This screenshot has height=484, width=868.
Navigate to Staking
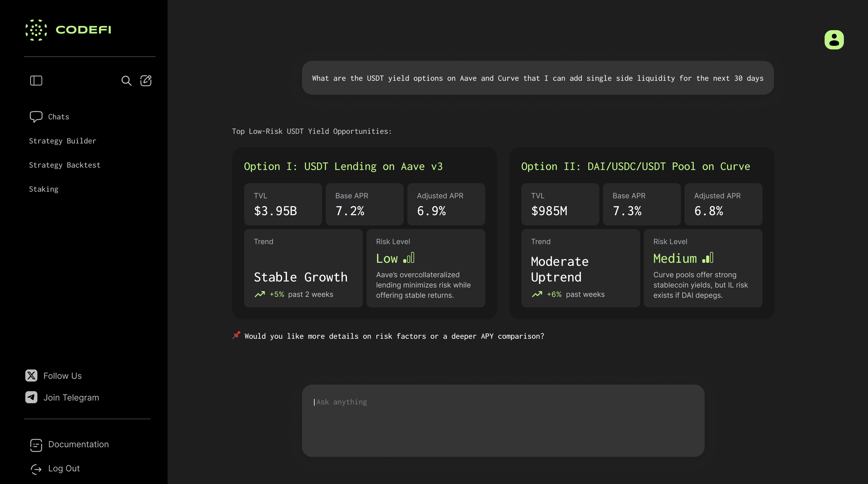point(43,189)
